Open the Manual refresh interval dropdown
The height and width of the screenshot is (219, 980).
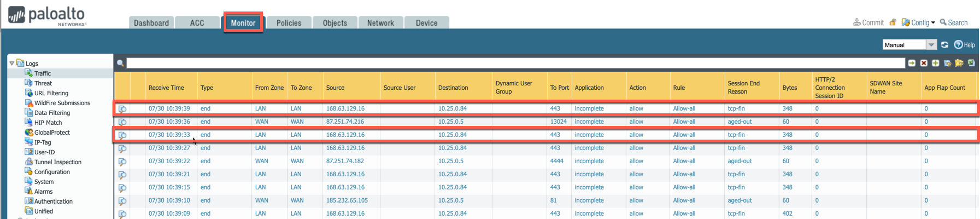point(931,45)
